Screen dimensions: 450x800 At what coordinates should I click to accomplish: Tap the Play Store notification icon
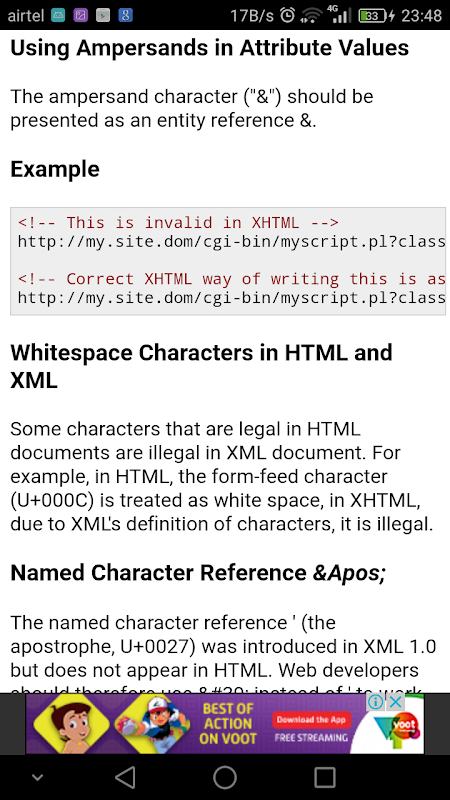click(x=103, y=15)
